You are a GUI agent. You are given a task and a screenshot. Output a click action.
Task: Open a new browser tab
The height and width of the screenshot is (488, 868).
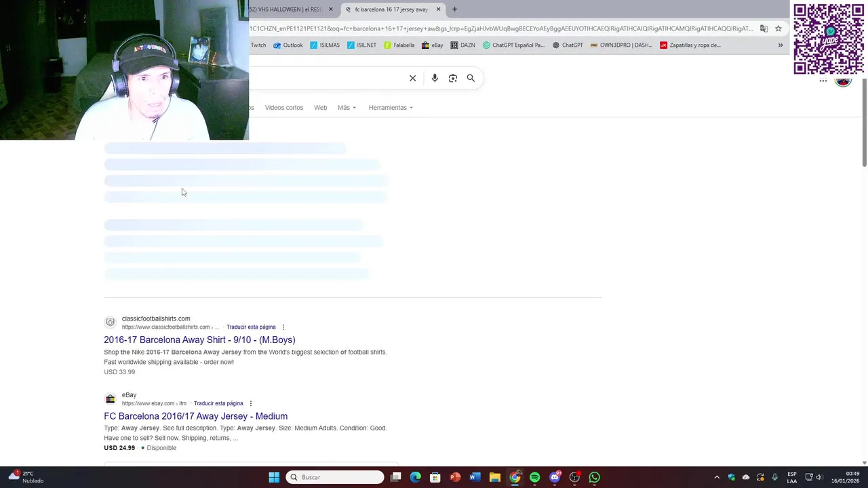(454, 9)
